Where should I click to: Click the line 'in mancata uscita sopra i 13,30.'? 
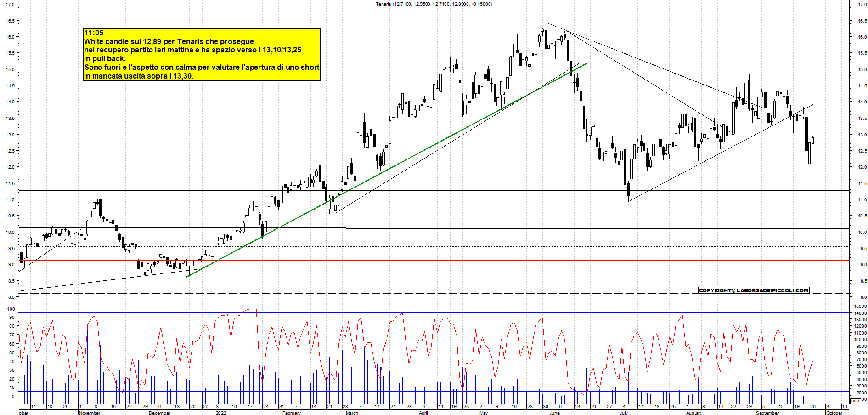[x=139, y=76]
